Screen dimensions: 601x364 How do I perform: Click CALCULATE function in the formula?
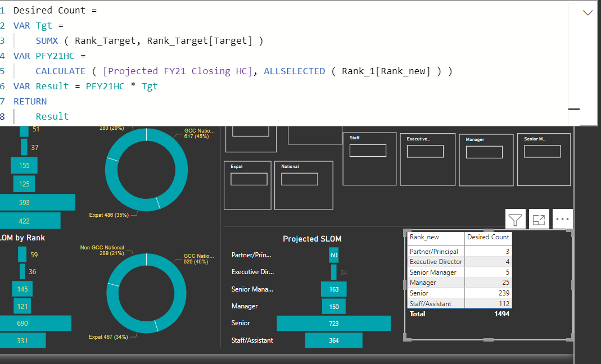click(61, 71)
